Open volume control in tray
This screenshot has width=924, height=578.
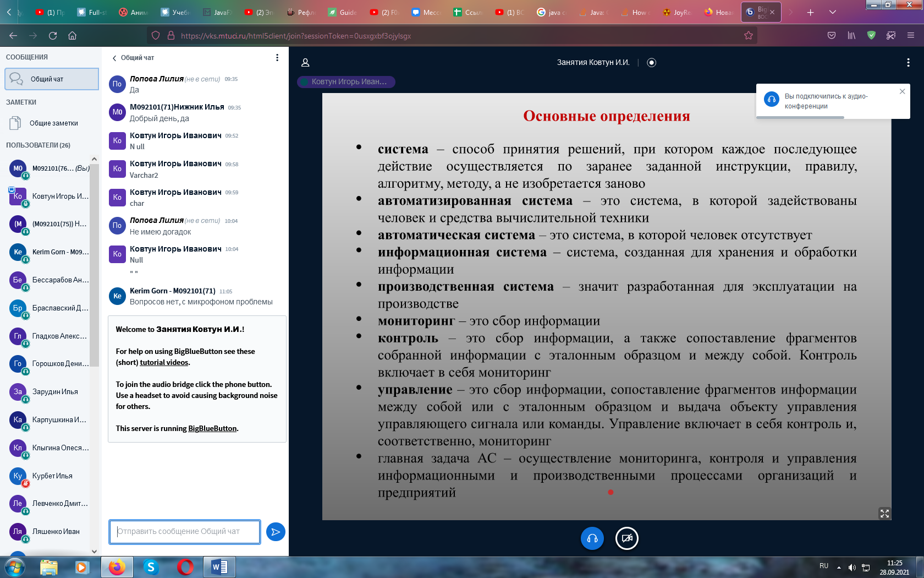[x=852, y=568]
